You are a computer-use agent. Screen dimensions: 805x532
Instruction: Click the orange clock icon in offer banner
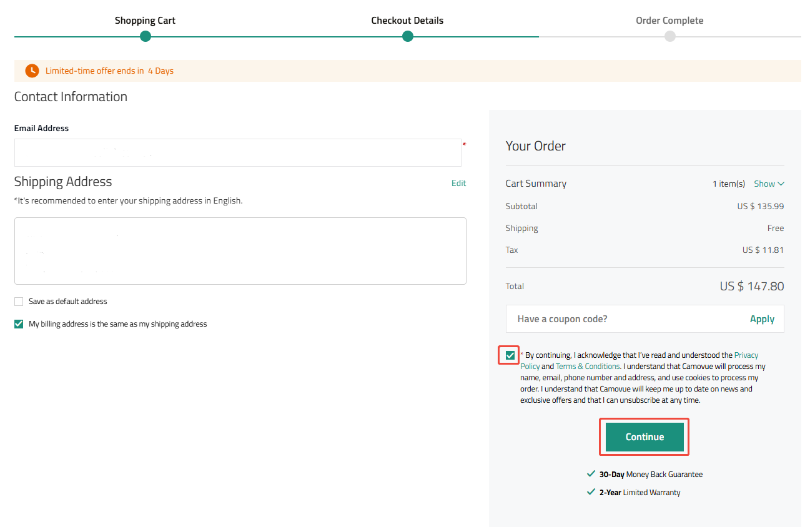pos(32,71)
